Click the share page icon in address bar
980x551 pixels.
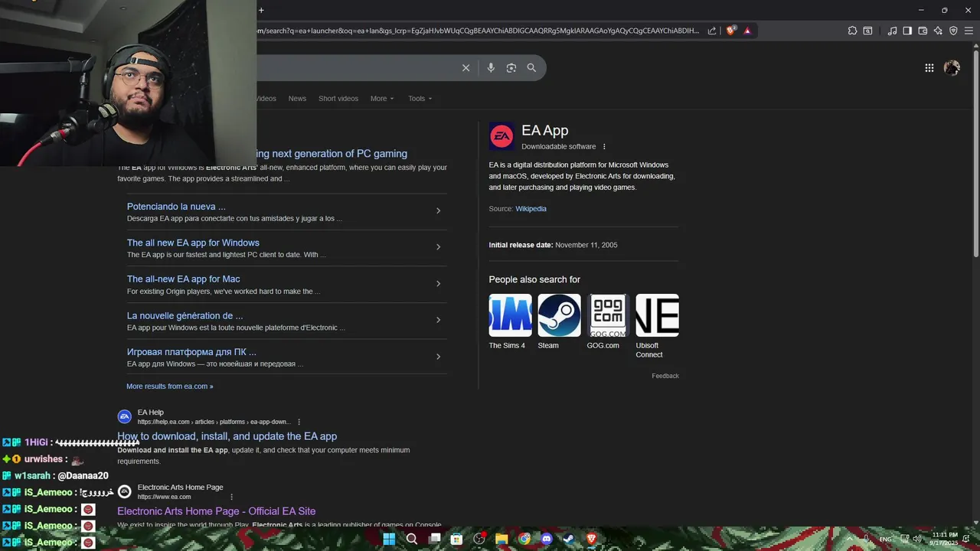coord(712,31)
